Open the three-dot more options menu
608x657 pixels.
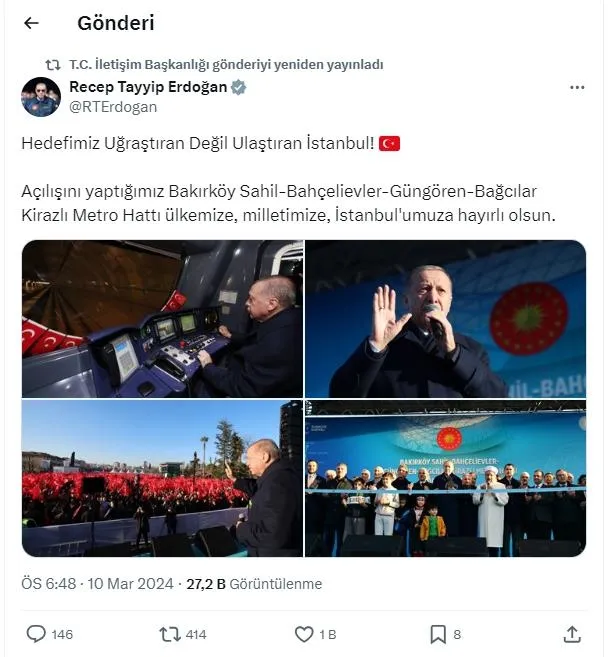click(577, 88)
